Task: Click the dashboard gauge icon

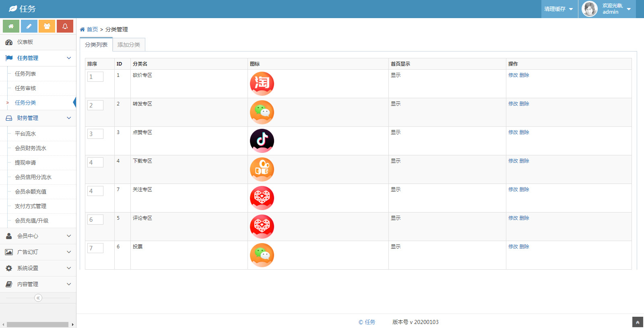Action: 9,42
